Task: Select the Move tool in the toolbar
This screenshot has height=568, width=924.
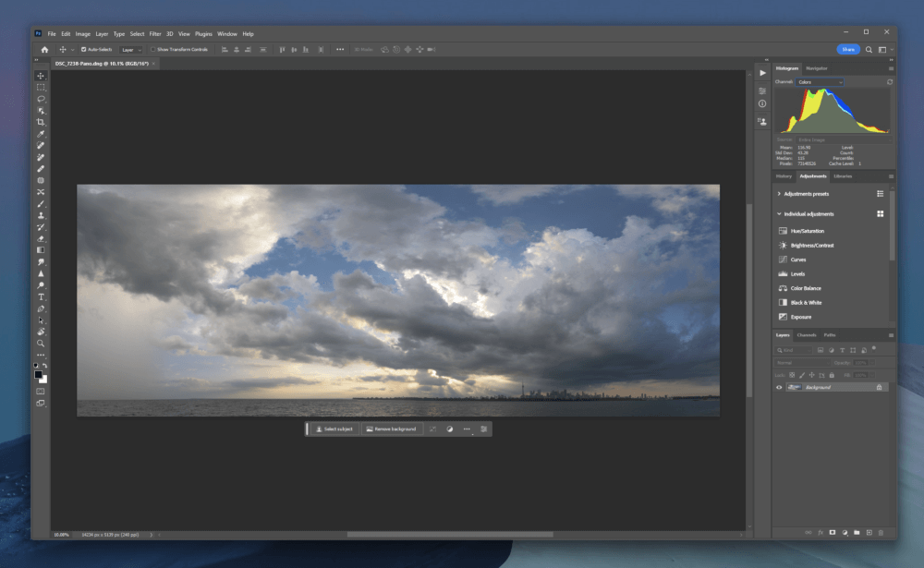Action: 41,76
